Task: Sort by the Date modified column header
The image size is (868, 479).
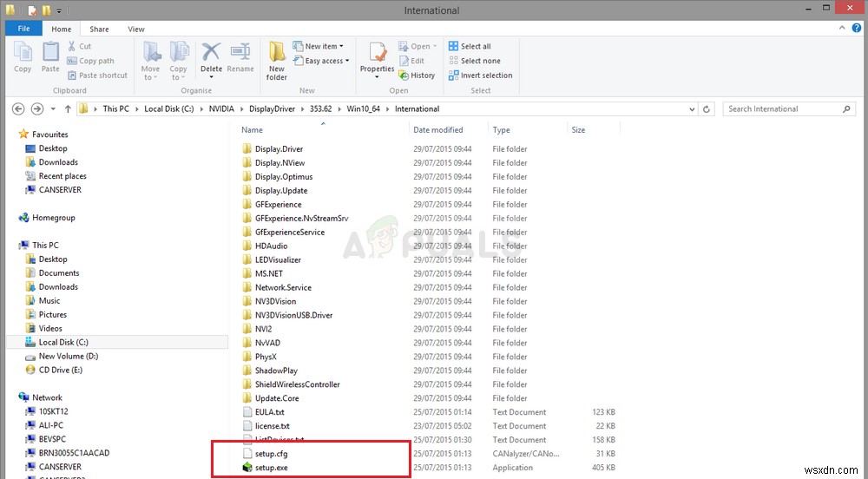Action: click(437, 130)
